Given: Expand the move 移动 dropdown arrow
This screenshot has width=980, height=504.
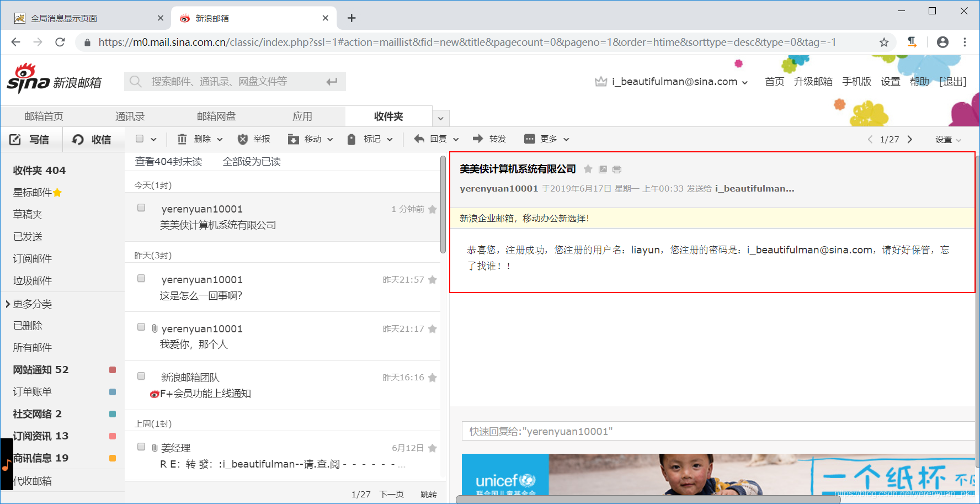Looking at the screenshot, I should (331, 140).
